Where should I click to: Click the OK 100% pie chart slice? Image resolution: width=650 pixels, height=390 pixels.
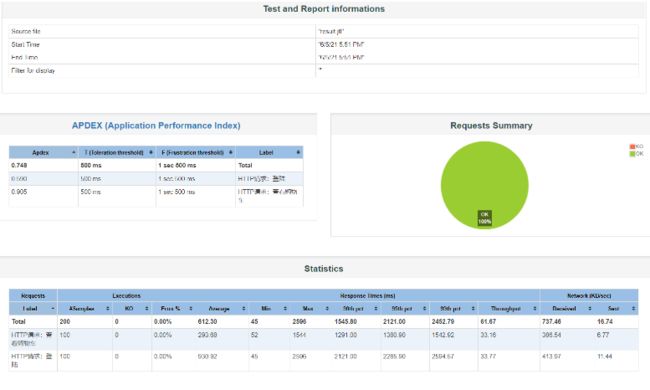pos(485,185)
